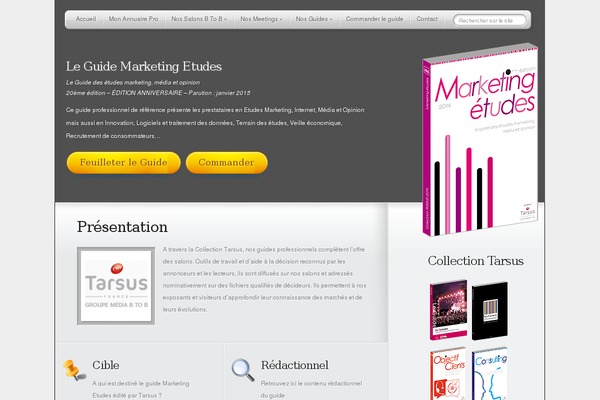The height and width of the screenshot is (400, 600).
Task: Click the line '20ème édition – ÉDITION ANNIVERSAIRE'
Action: coord(124,93)
